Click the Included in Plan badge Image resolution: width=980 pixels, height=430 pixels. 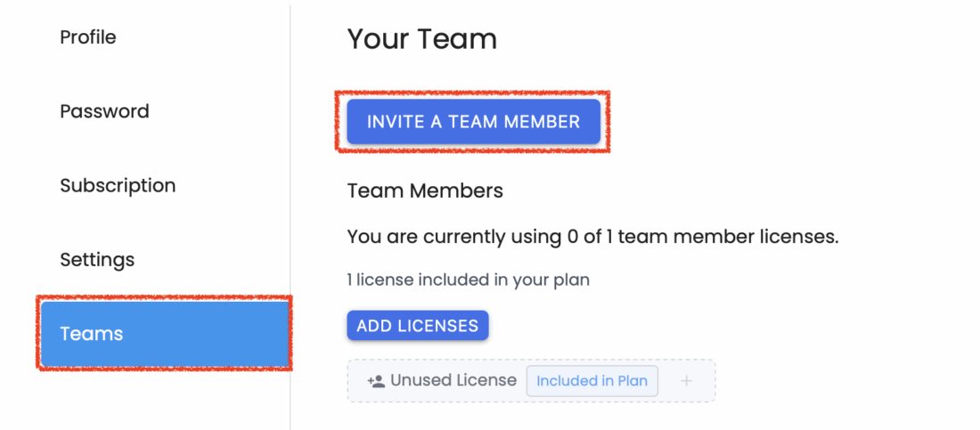tap(592, 381)
